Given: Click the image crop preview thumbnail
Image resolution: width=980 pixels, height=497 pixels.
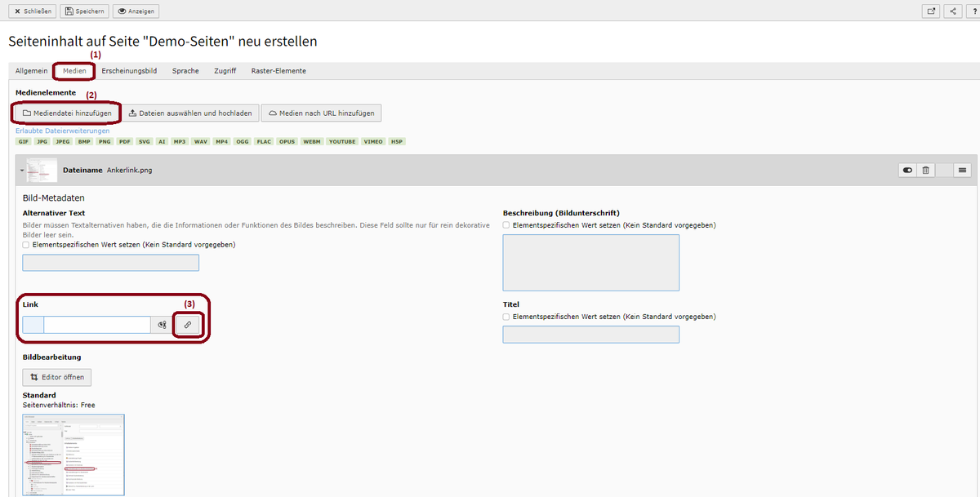Looking at the screenshot, I should coord(73,455).
